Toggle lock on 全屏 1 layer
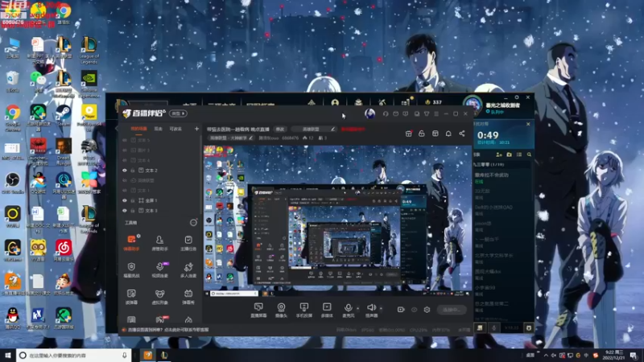This screenshot has height=362, width=644. tap(133, 200)
